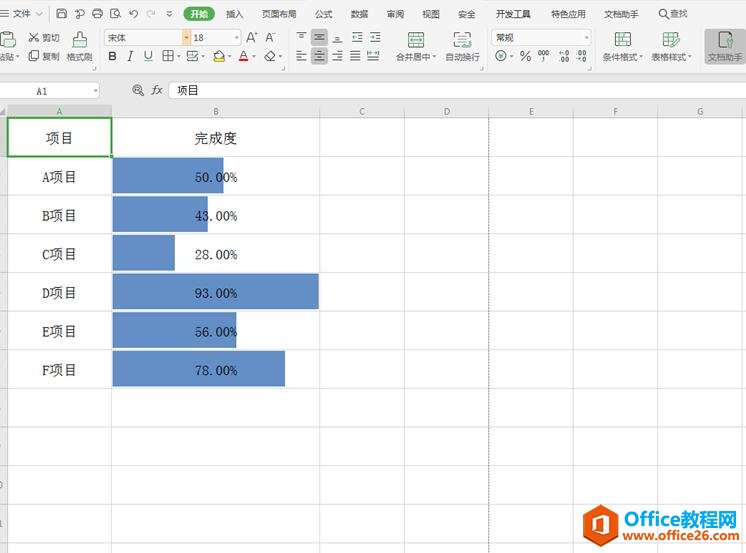746x553 pixels.
Task: Toggle align right
Action: pyautogui.click(x=337, y=56)
